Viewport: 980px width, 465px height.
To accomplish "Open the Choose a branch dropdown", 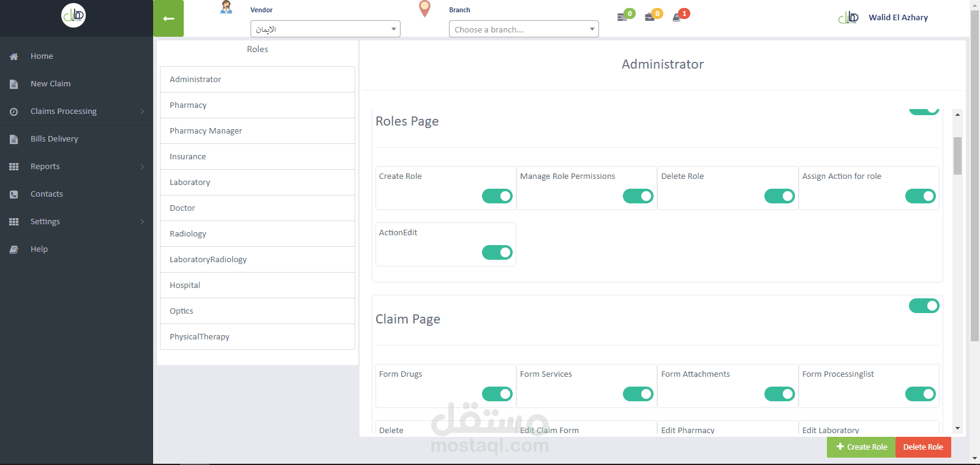I will [x=524, y=29].
